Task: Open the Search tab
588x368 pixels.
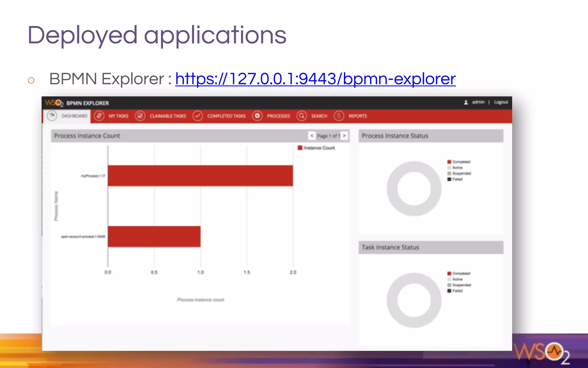Action: click(x=319, y=116)
